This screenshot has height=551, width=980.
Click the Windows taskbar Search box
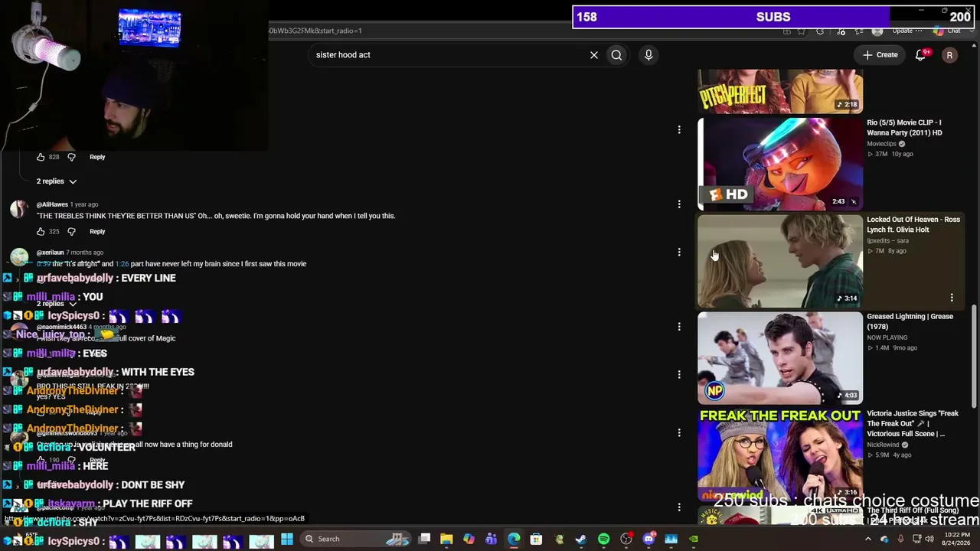[357, 539]
